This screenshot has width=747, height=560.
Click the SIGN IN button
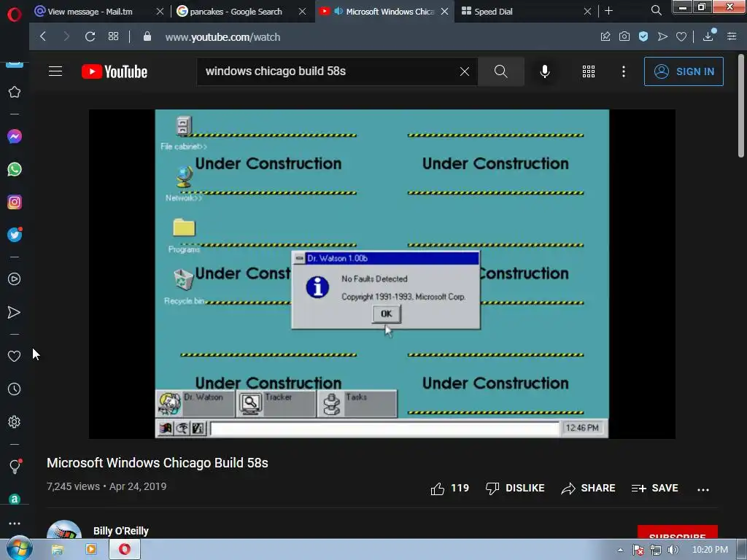(x=684, y=71)
